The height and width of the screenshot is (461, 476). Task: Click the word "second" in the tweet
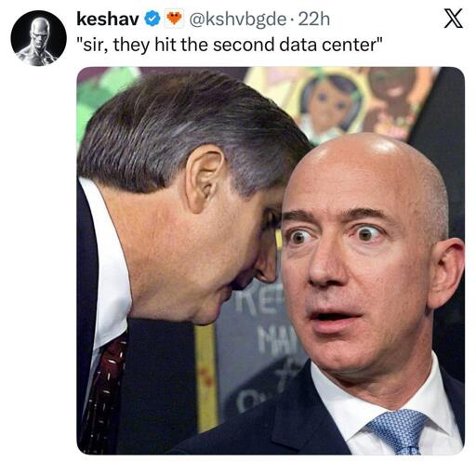pyautogui.click(x=244, y=45)
